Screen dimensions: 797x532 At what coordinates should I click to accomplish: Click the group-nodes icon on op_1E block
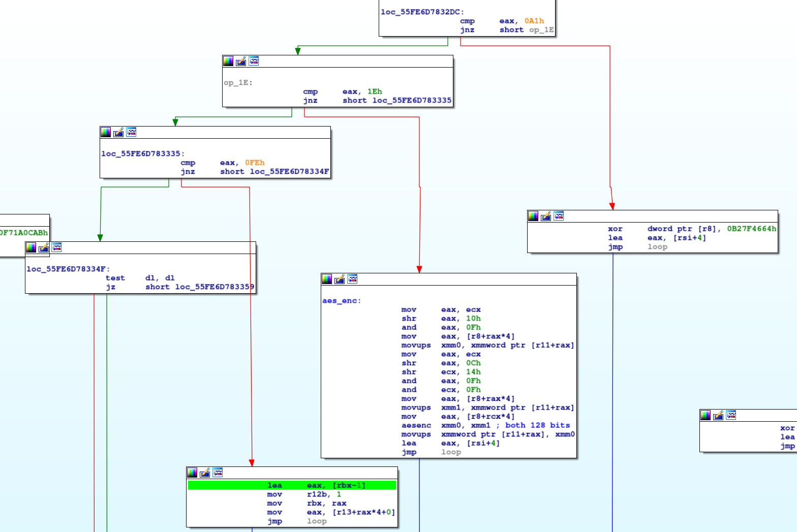coord(254,61)
